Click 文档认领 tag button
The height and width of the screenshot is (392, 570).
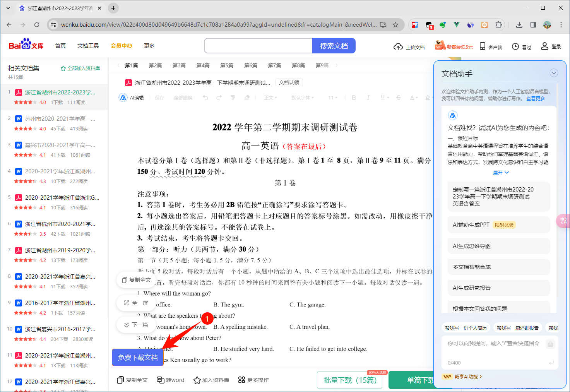[289, 82]
